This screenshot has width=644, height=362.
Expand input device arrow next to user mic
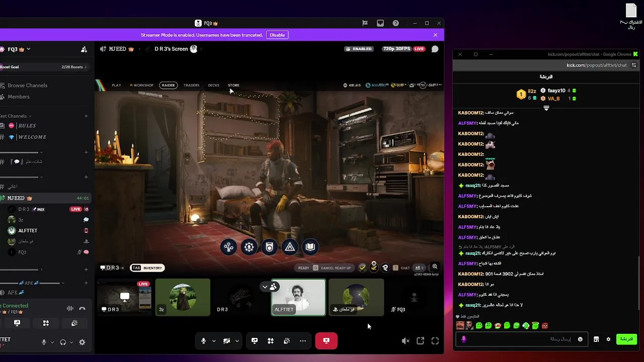(x=52, y=342)
